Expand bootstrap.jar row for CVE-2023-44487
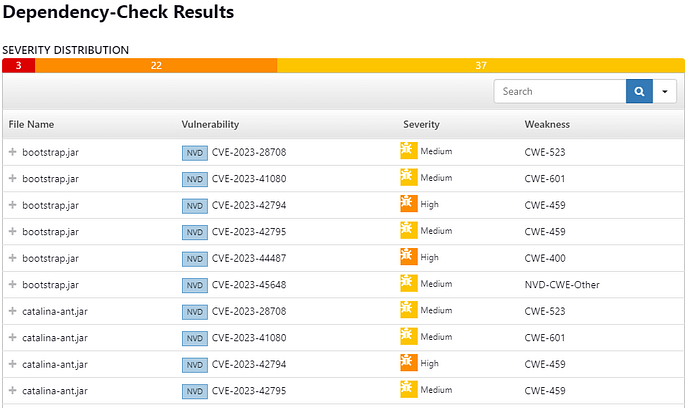Screen dimensions: 700x408 coord(12,258)
